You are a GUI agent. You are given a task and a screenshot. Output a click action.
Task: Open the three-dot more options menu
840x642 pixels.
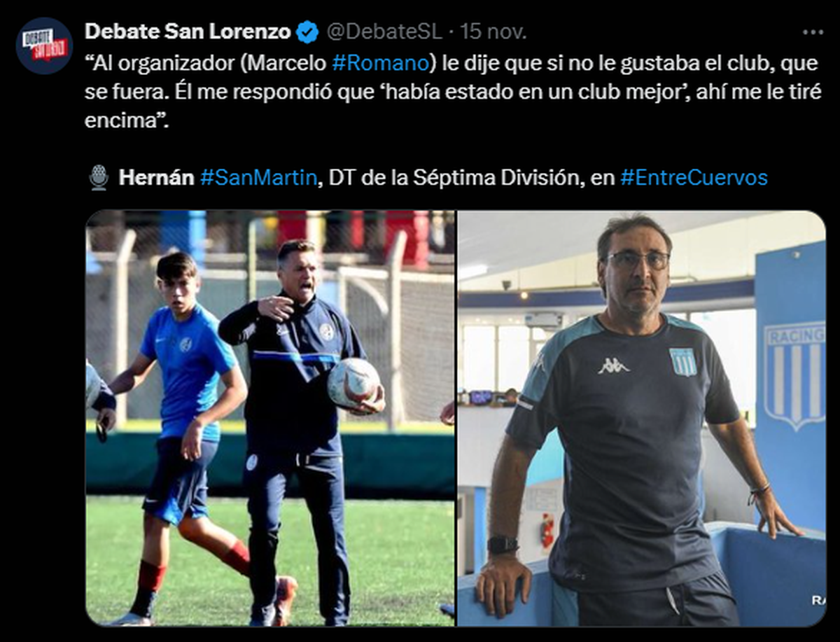(813, 32)
